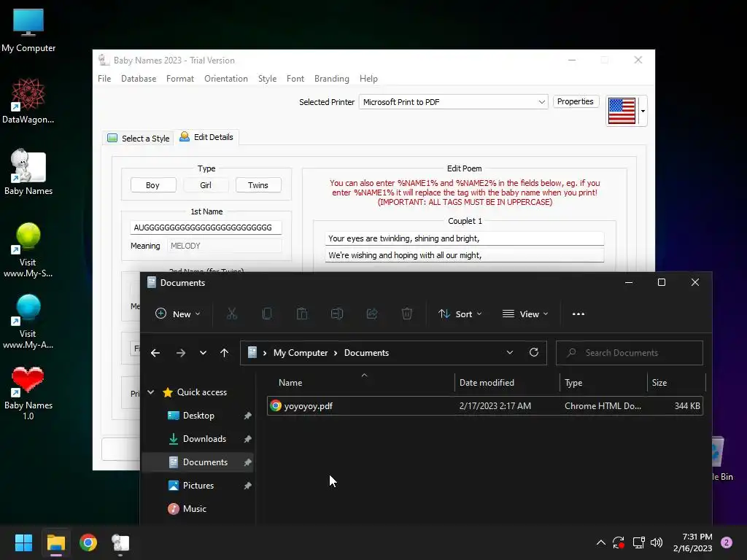Open the recent locations chevron in Documents
The image size is (747, 560).
pyautogui.click(x=203, y=353)
